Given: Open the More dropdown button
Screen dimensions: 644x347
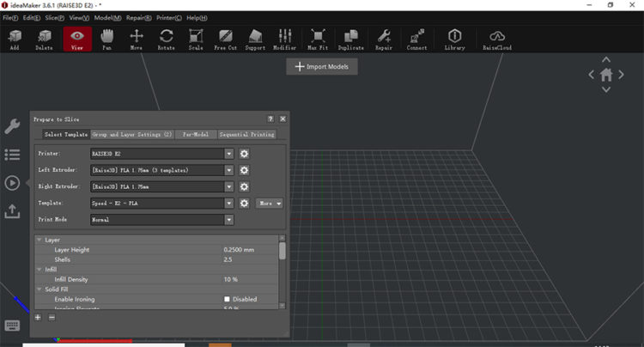Looking at the screenshot, I should pos(269,204).
